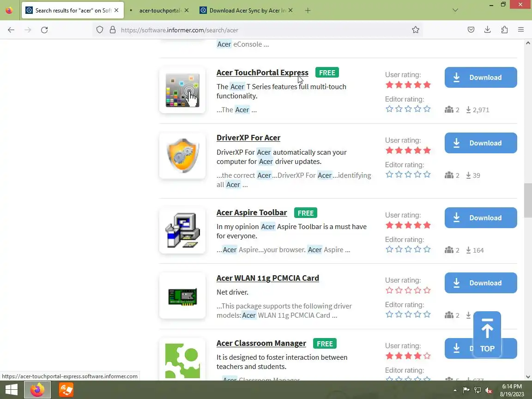Open the Acer Classroom Manager link

tap(261, 344)
